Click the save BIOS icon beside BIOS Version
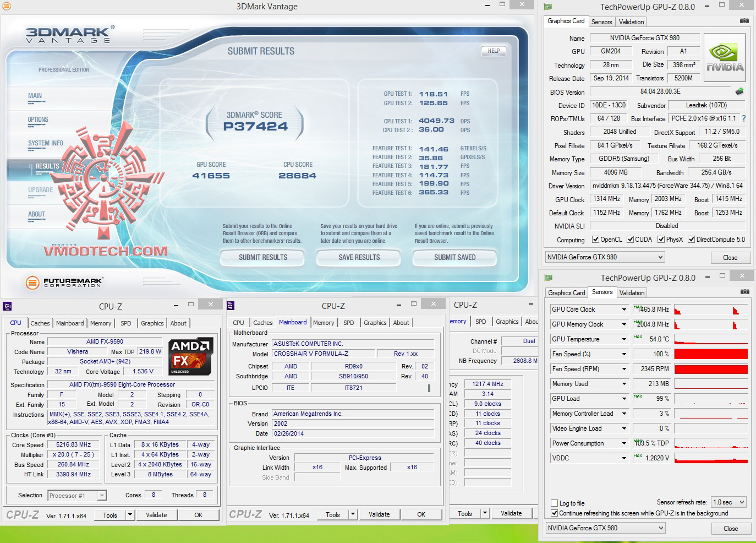Screen dimensions: 756x543 739,91
